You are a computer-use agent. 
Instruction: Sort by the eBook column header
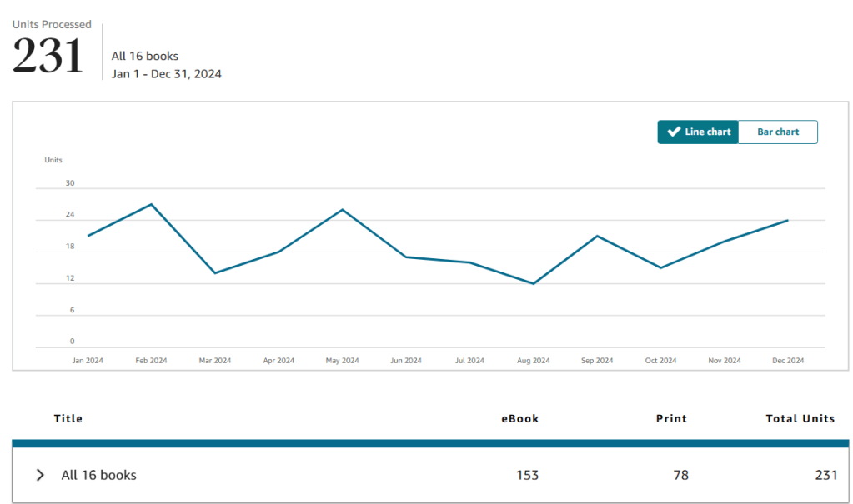[519, 418]
